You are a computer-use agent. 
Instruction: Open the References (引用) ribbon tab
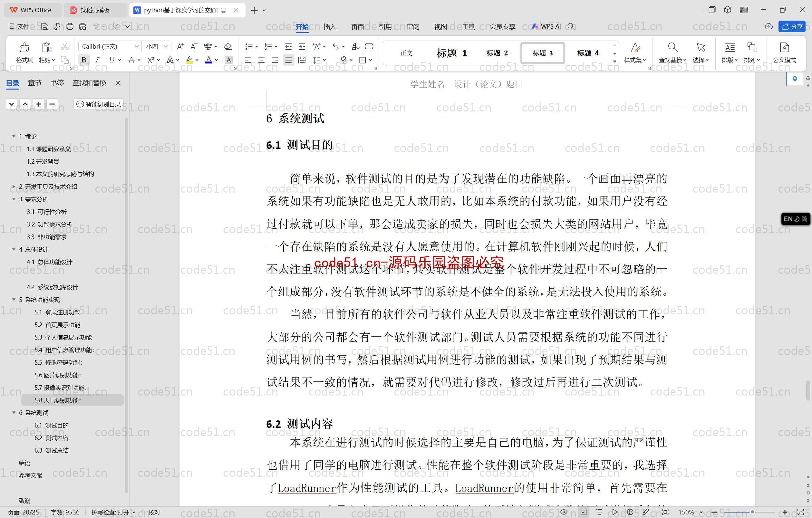click(385, 27)
